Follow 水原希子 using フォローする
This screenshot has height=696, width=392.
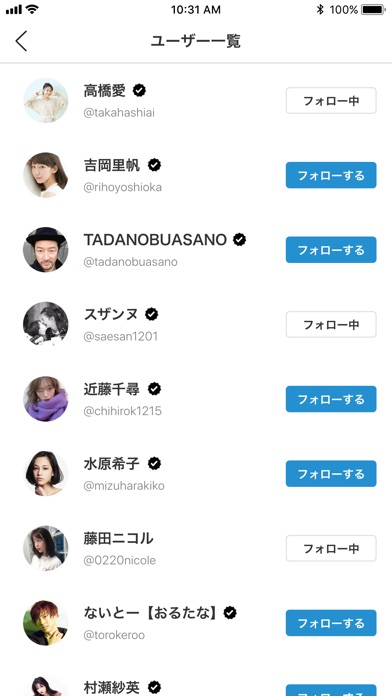pyautogui.click(x=331, y=474)
